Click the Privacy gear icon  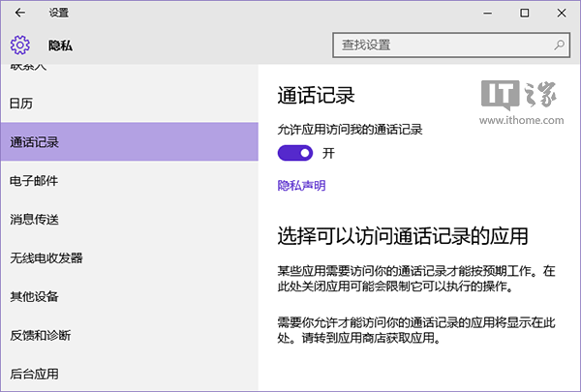point(20,45)
